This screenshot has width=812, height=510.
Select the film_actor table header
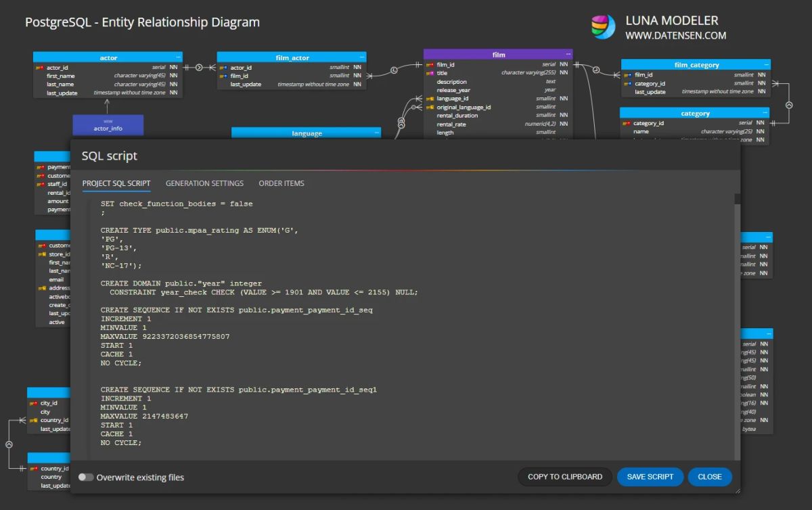tap(292, 57)
